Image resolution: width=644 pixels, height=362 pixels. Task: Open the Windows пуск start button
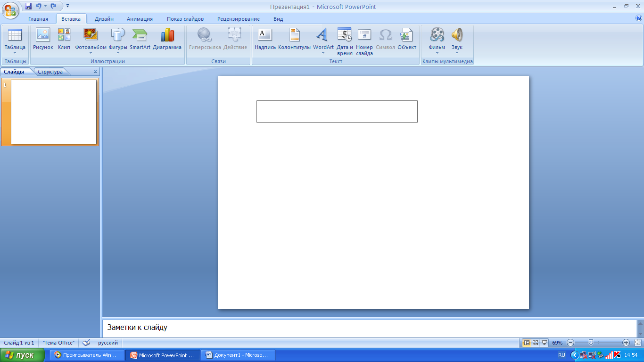22,355
